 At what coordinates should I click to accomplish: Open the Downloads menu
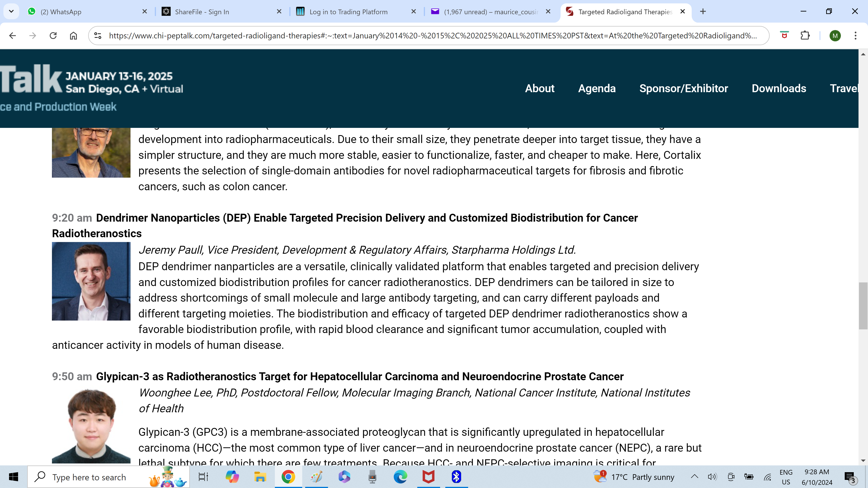pyautogui.click(x=779, y=88)
